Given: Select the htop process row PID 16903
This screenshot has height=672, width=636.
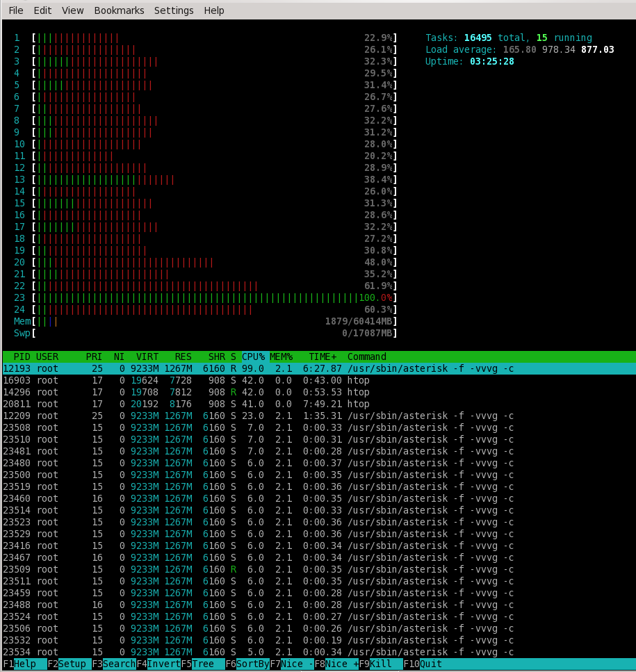Looking at the screenshot, I should pos(209,380).
